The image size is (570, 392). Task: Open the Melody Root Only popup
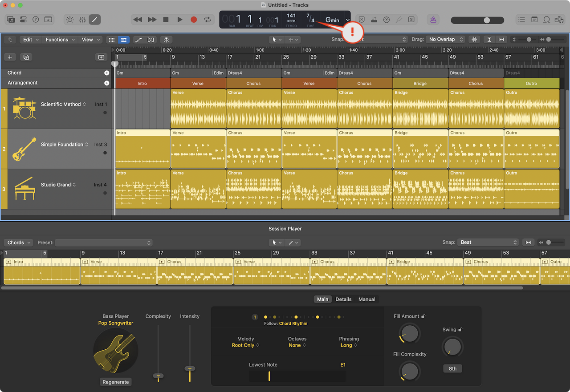(x=245, y=345)
